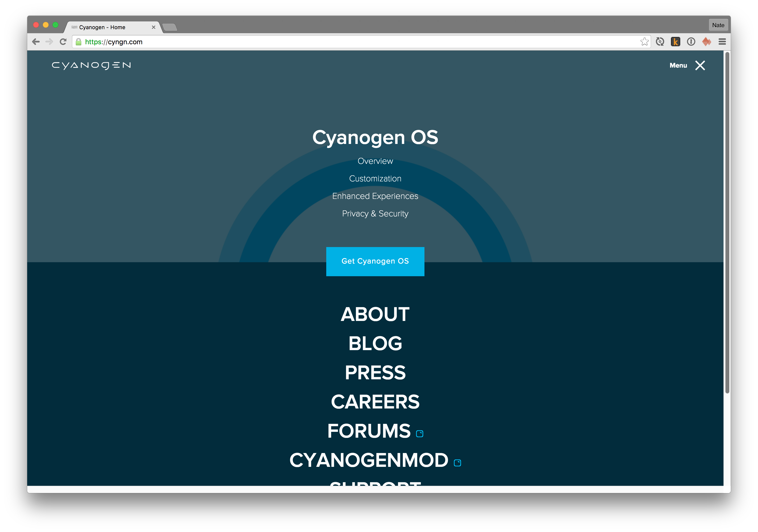Screen dimensions: 758x532
Task: Bookmark page with star icon
Action: [644, 42]
